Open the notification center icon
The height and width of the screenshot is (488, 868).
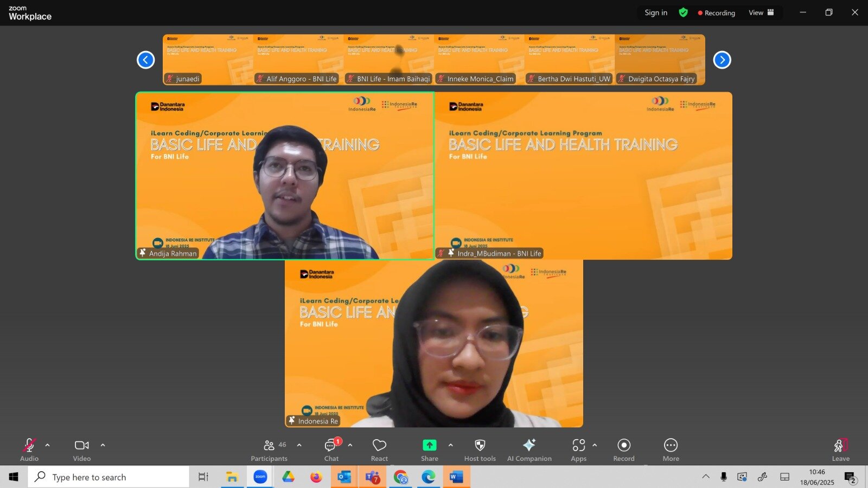click(850, 477)
